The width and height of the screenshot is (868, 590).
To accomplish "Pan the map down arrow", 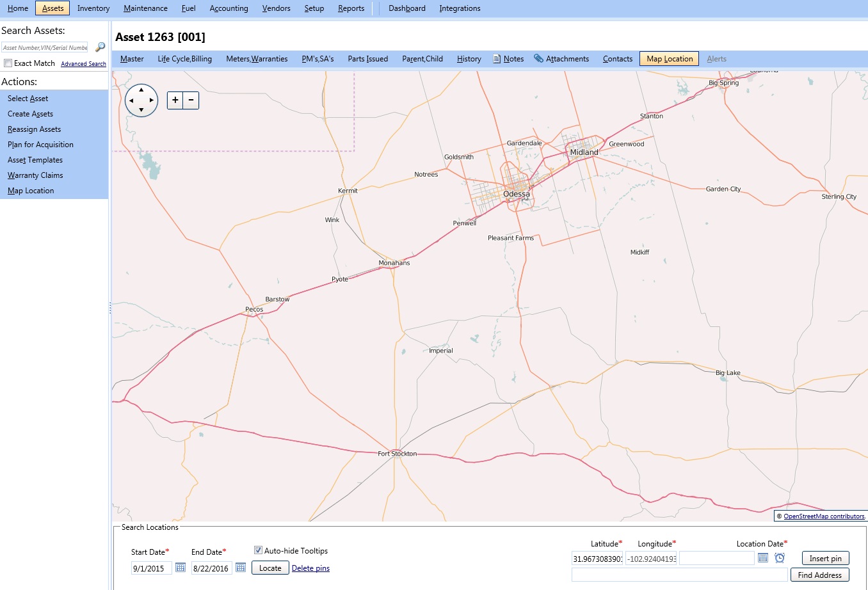I will pyautogui.click(x=141, y=111).
